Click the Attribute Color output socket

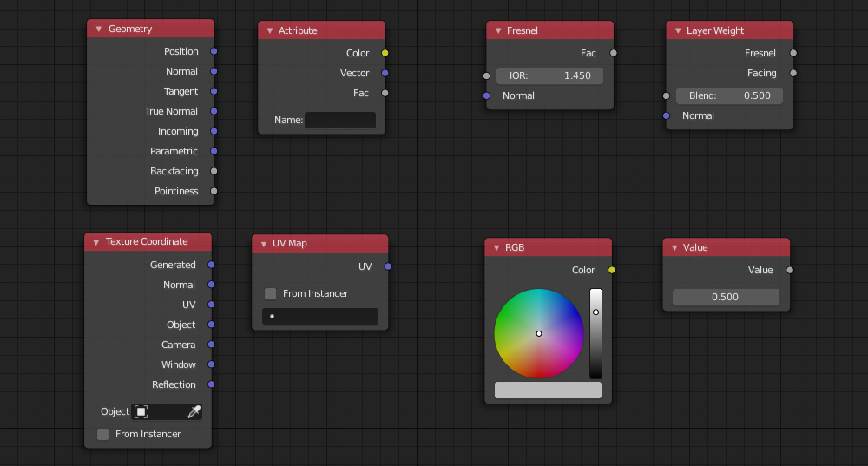click(385, 53)
